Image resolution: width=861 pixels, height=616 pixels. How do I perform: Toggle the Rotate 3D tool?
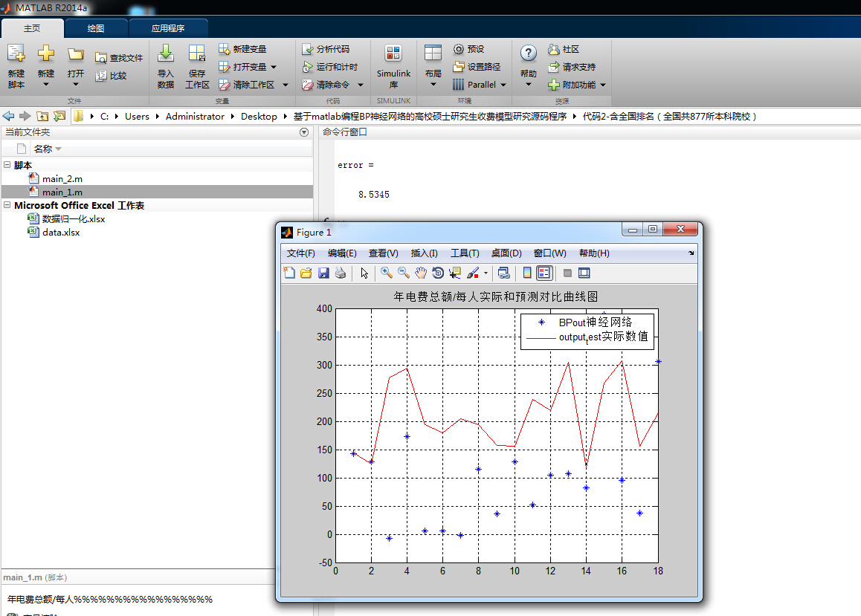(x=438, y=273)
